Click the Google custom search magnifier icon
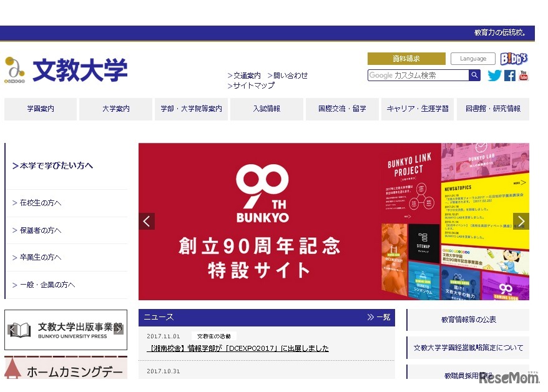The height and width of the screenshot is (392, 548). 475,75
